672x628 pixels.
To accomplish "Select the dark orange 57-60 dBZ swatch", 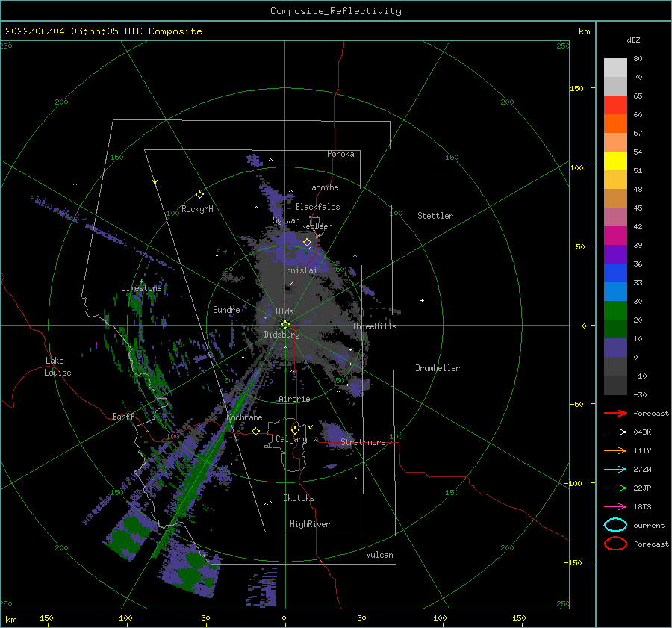I will coord(615,124).
